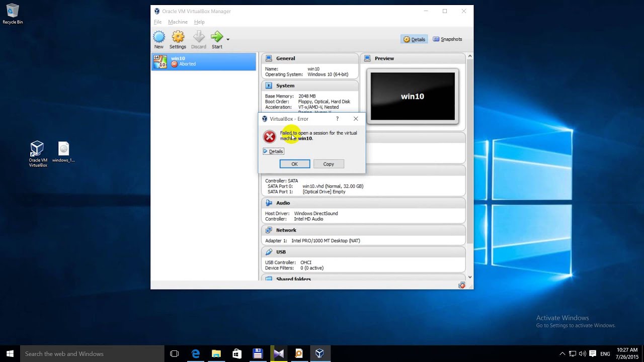Select the Oracle VM VirtualBox desktop shortcut
Viewport: 644px width, 362px height.
click(x=38, y=154)
